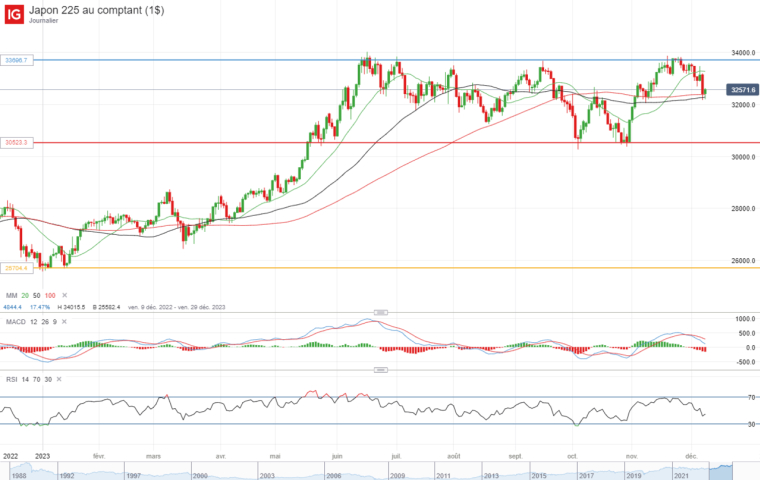Screen dimensions: 760x480
Task: Click the mars label on the date axis
Action: (153, 456)
